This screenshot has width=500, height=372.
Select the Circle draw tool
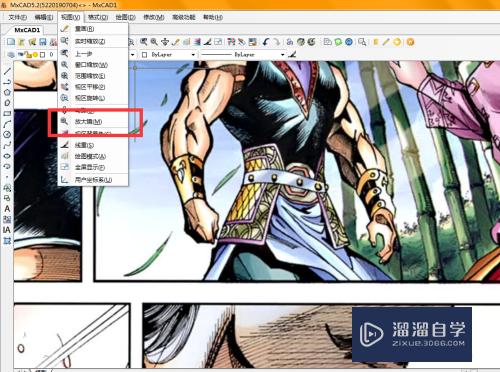pos(7,134)
